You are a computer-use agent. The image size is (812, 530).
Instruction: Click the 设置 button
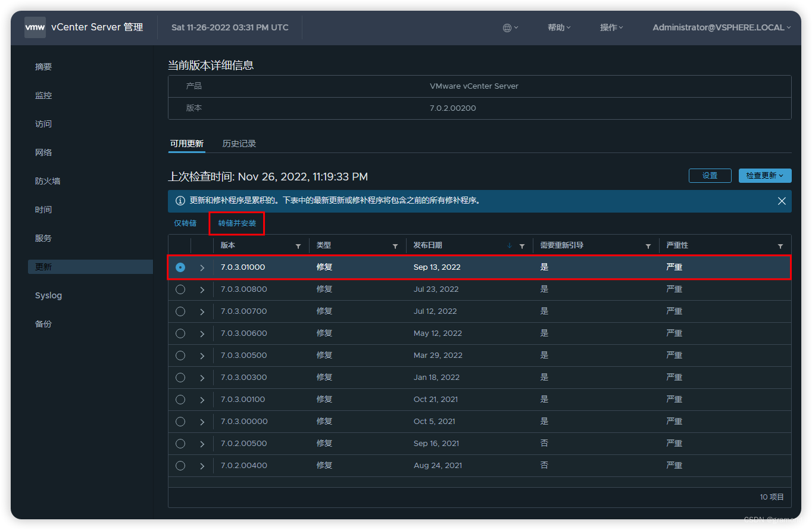(710, 176)
